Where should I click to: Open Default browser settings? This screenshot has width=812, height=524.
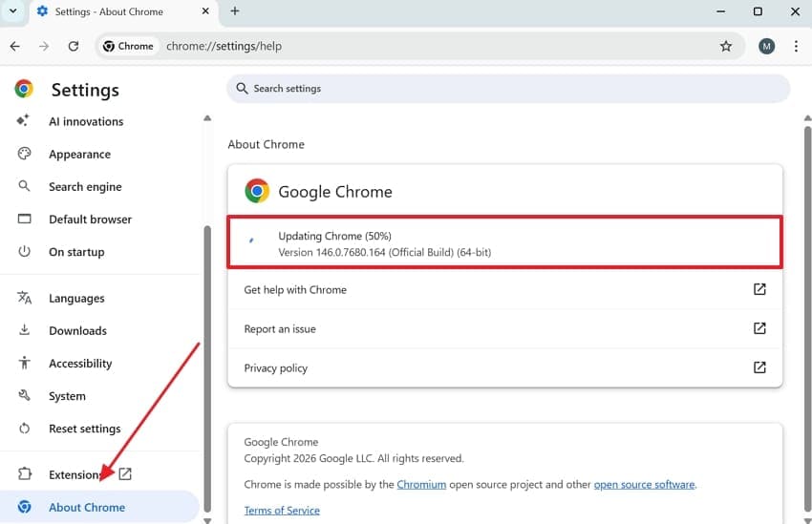pos(90,220)
